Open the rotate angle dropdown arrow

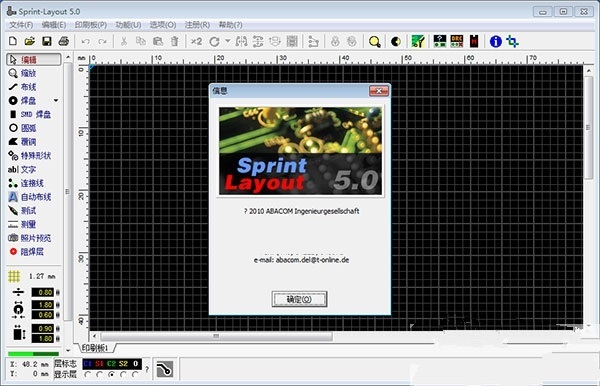coord(228,41)
